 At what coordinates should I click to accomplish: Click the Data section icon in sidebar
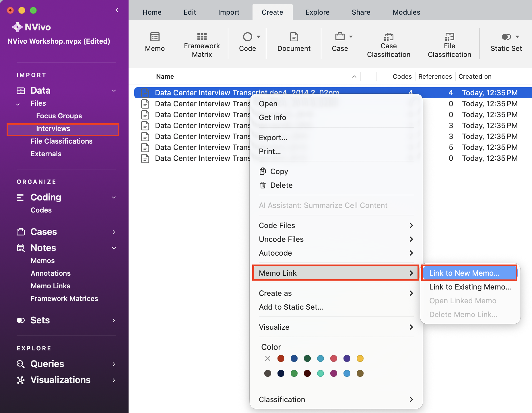pyautogui.click(x=21, y=91)
